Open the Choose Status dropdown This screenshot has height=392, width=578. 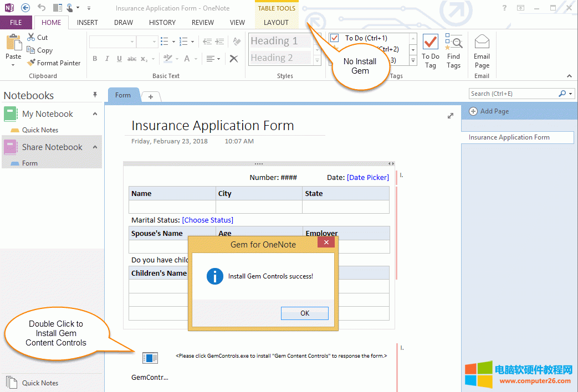(207, 220)
